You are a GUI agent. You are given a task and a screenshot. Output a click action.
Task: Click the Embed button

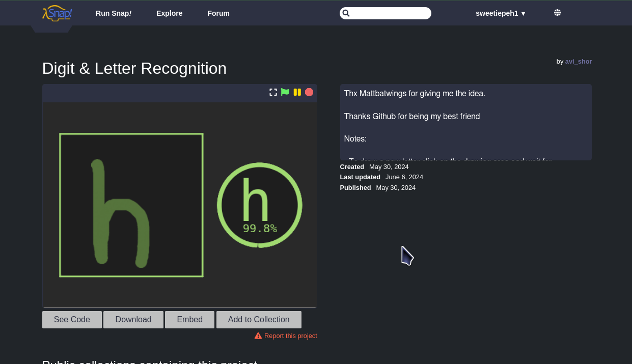click(189, 320)
